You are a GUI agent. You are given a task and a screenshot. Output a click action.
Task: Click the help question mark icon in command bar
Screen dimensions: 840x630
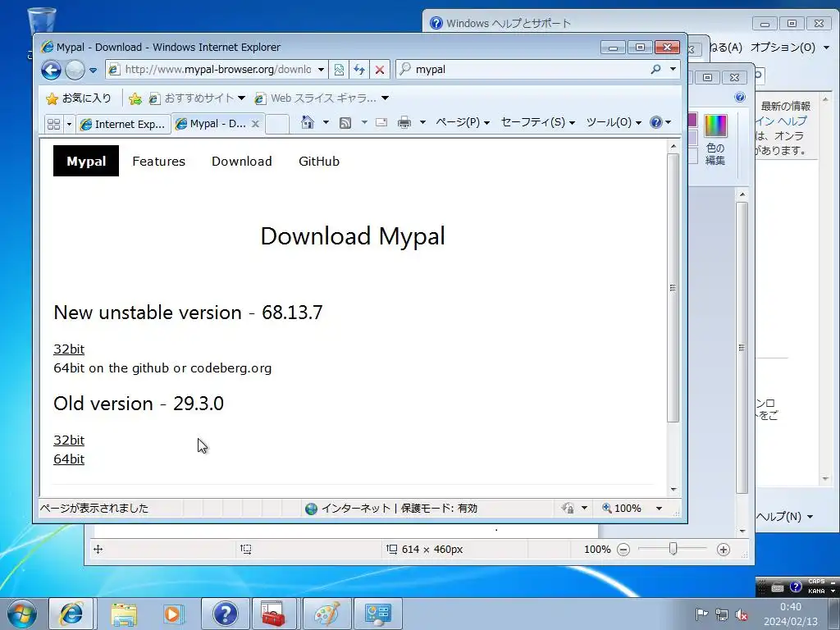[x=655, y=122]
